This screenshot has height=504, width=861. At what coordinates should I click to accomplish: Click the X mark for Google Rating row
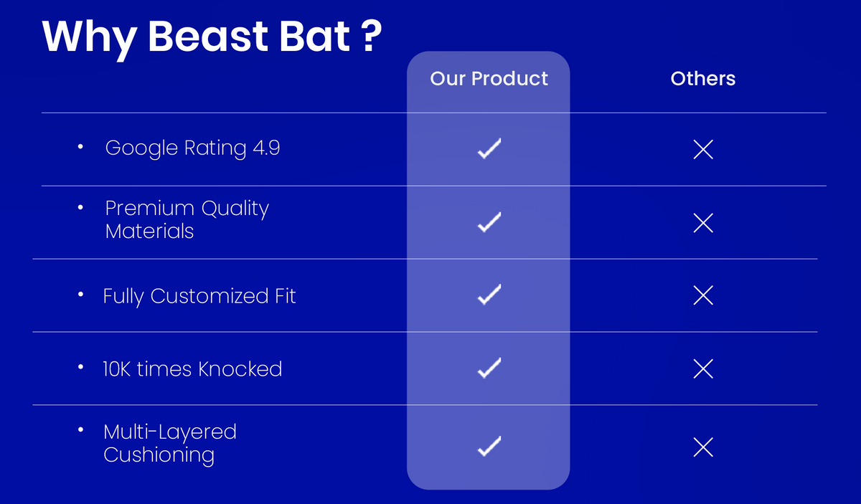point(703,150)
